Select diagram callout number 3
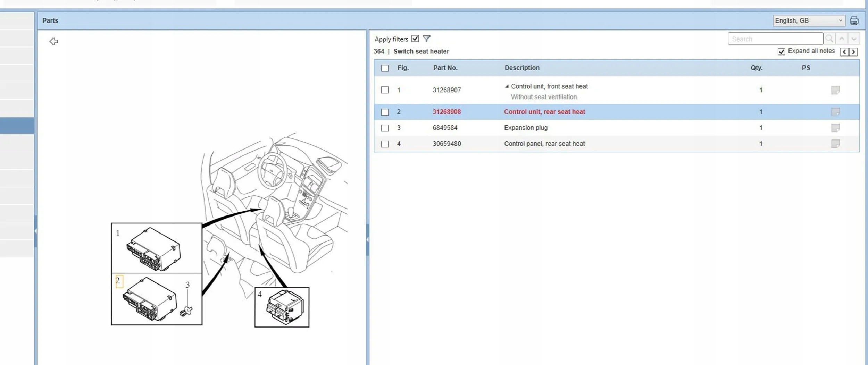Image resolution: width=868 pixels, height=365 pixels. pos(187,285)
